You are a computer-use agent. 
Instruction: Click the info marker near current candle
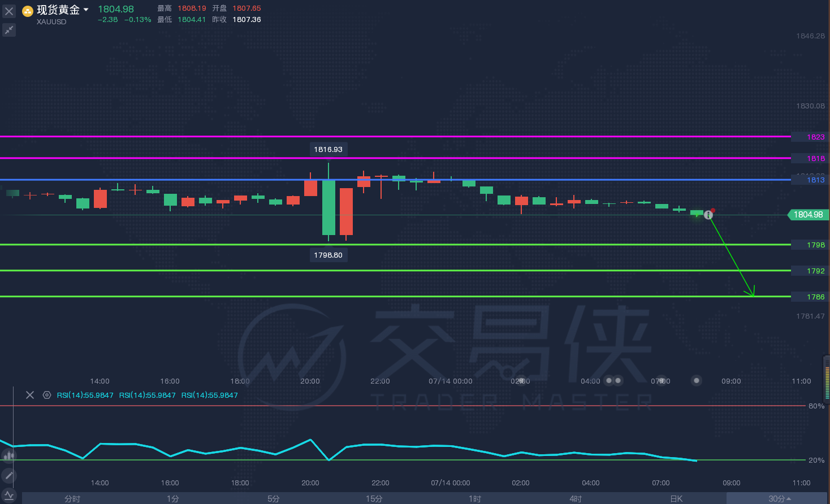pyautogui.click(x=708, y=215)
